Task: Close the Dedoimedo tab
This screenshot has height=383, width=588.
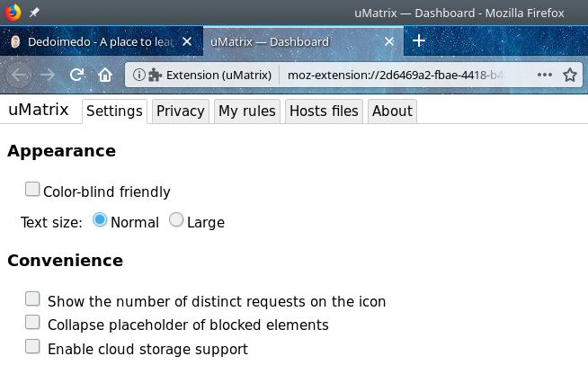Action: [x=186, y=41]
